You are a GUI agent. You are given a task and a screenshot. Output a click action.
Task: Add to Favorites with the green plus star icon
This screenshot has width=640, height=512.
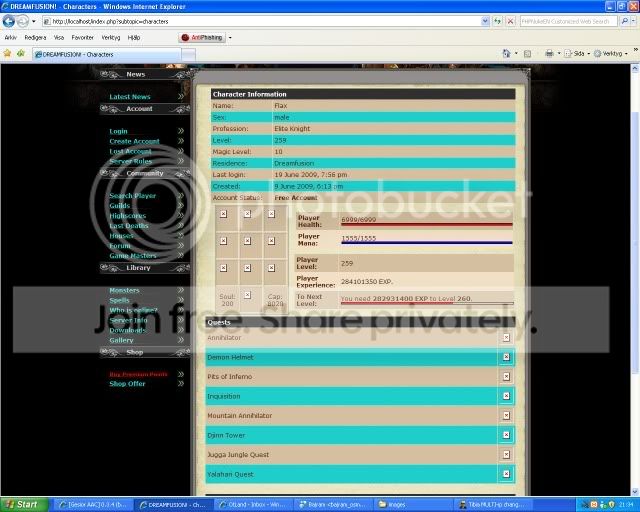coord(20,53)
